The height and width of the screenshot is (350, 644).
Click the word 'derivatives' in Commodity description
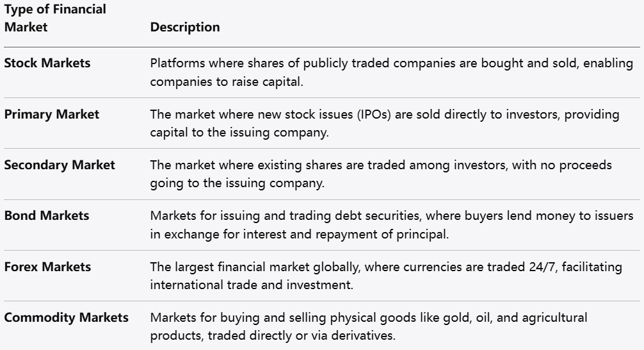tap(367, 335)
